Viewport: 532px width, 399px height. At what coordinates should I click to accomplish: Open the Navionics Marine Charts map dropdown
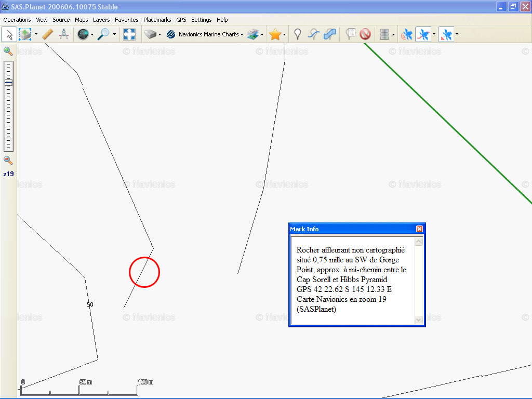click(211, 34)
